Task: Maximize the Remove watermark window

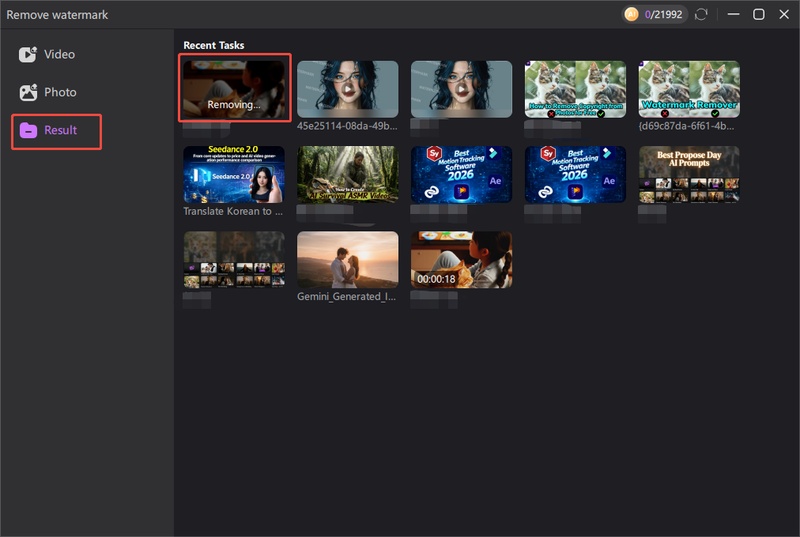Action: point(758,14)
